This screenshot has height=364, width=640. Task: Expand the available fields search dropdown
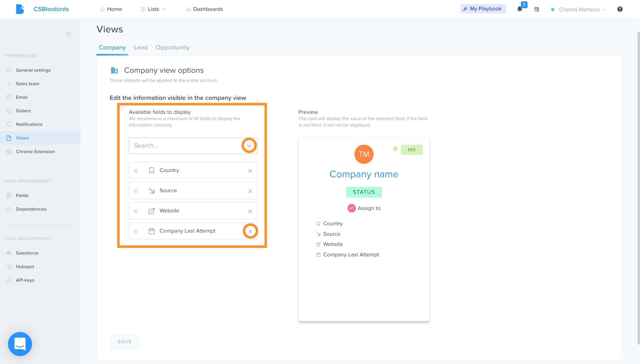[x=249, y=146]
